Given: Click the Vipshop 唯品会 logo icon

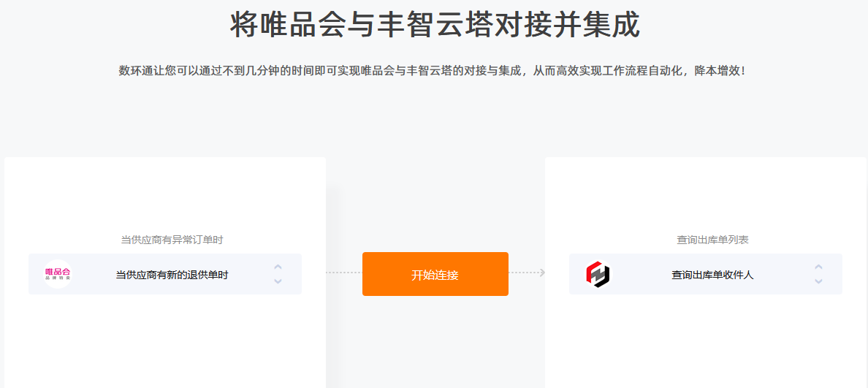Looking at the screenshot, I should [58, 274].
